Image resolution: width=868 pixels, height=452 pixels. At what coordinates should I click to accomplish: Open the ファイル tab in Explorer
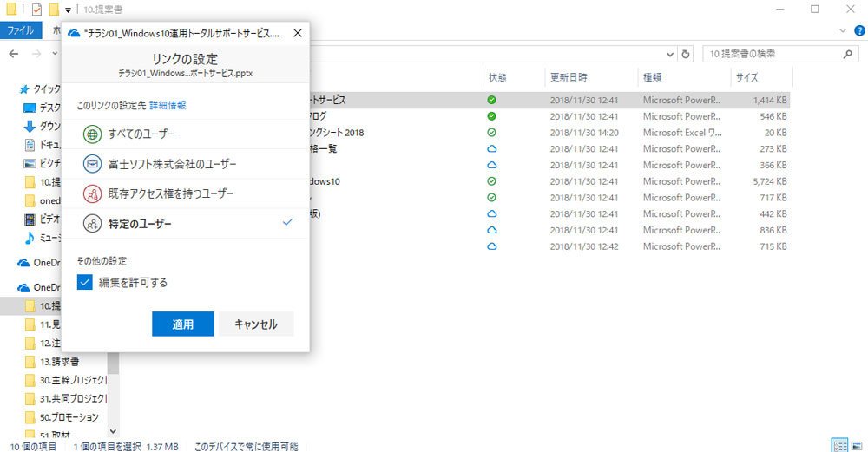21,29
